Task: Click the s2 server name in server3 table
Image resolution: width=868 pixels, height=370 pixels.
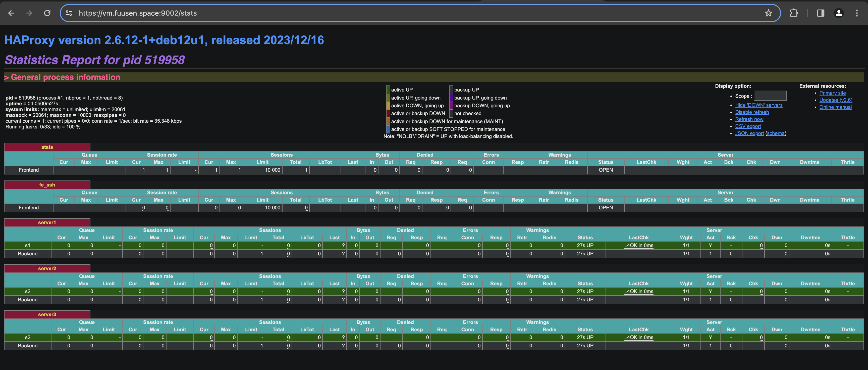Action: (28, 337)
